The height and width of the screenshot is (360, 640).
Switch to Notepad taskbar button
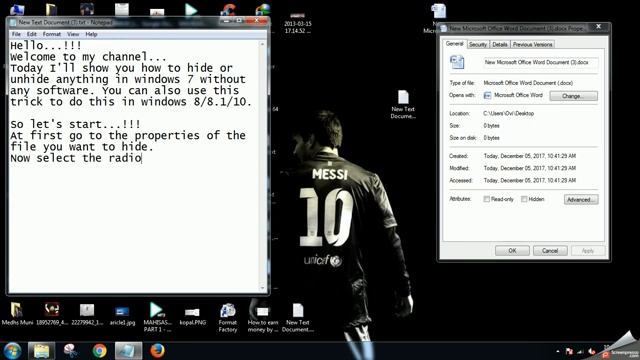pos(128,351)
